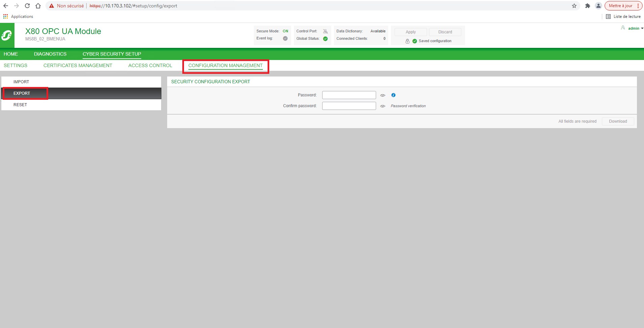Open the SETTINGS sub-tab
The height and width of the screenshot is (328, 644).
pos(16,65)
